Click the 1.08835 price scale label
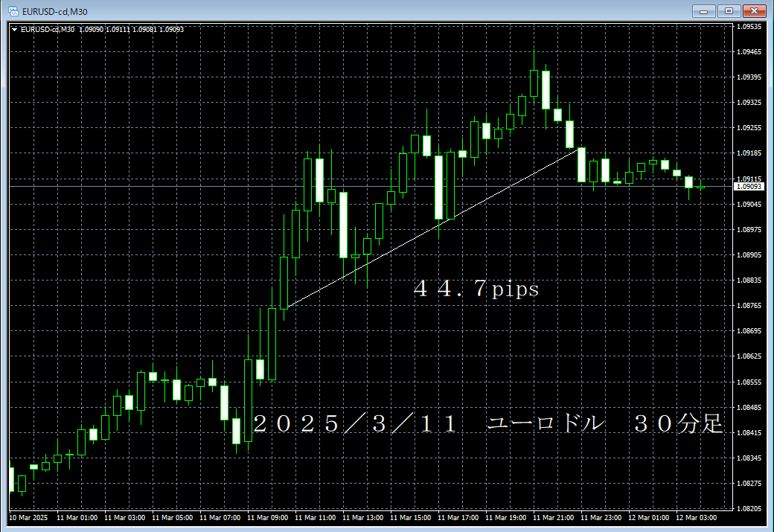The height and width of the screenshot is (532, 774). point(749,281)
